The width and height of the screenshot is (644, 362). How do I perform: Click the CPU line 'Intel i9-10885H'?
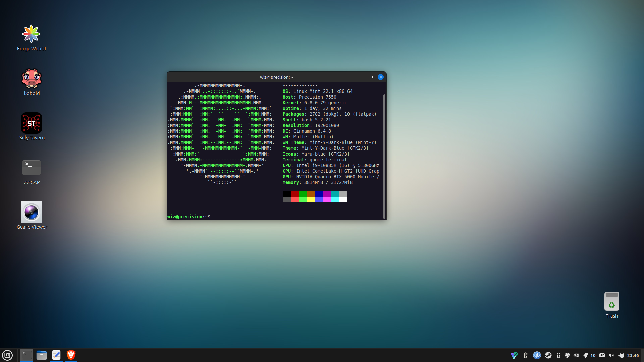[331, 165]
